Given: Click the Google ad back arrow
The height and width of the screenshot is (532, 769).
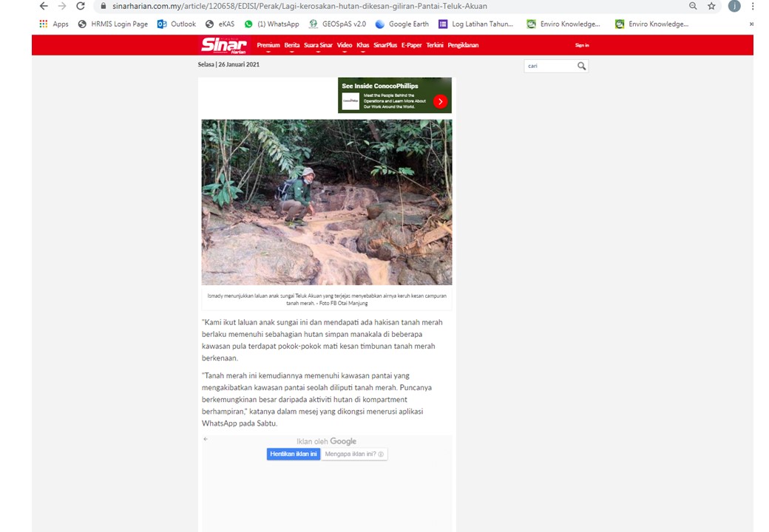Looking at the screenshot, I should (x=206, y=439).
